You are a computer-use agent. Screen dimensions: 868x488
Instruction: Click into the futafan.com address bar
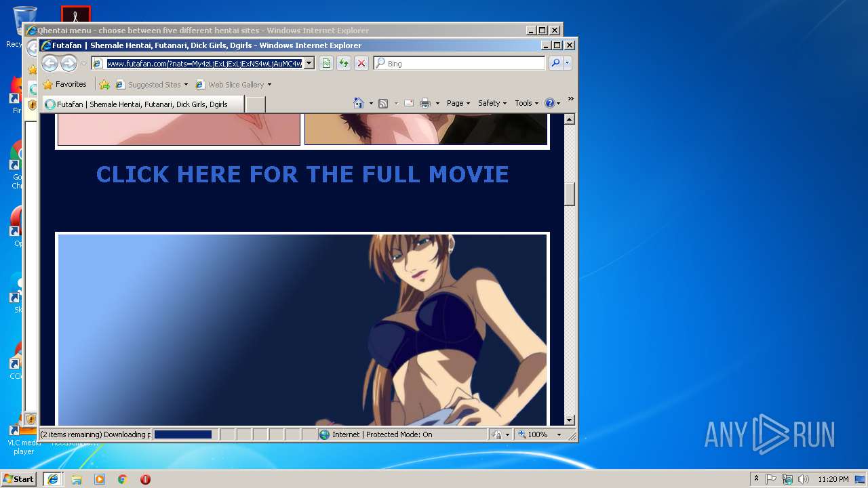tap(204, 63)
